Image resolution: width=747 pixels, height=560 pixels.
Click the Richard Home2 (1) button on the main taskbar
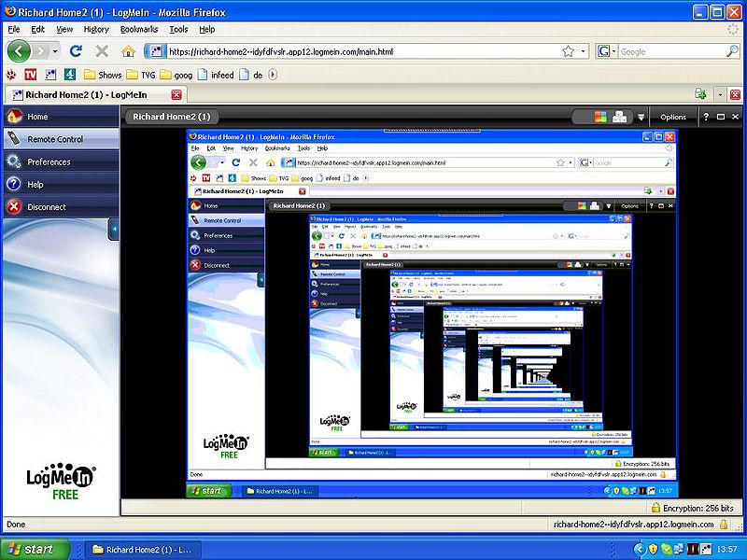[143, 550]
